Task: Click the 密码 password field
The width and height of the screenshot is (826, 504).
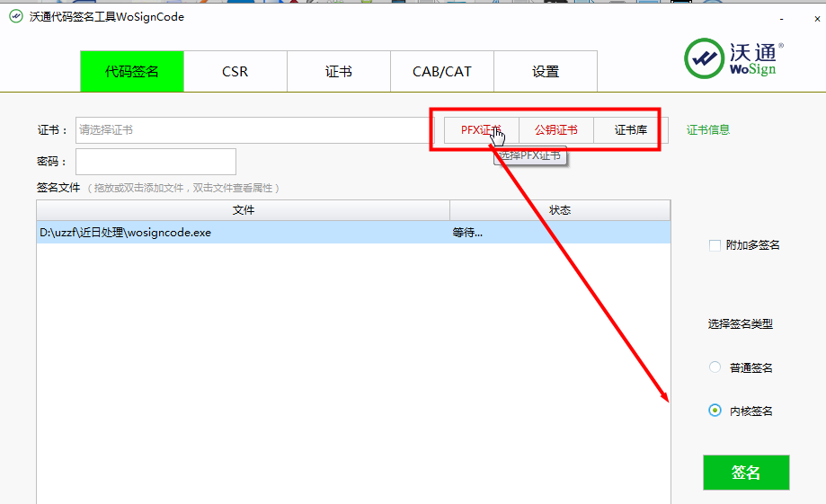Action: coord(155,162)
